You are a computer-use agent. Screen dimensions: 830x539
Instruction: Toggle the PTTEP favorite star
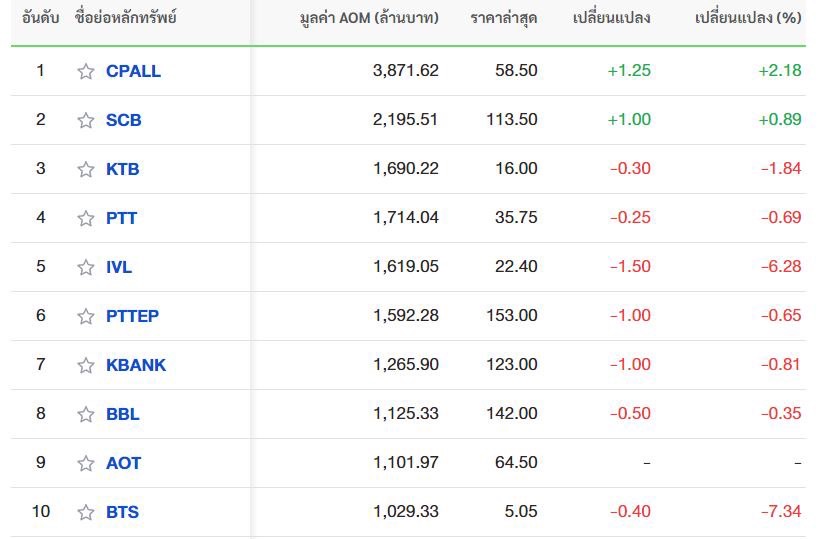[x=86, y=316]
